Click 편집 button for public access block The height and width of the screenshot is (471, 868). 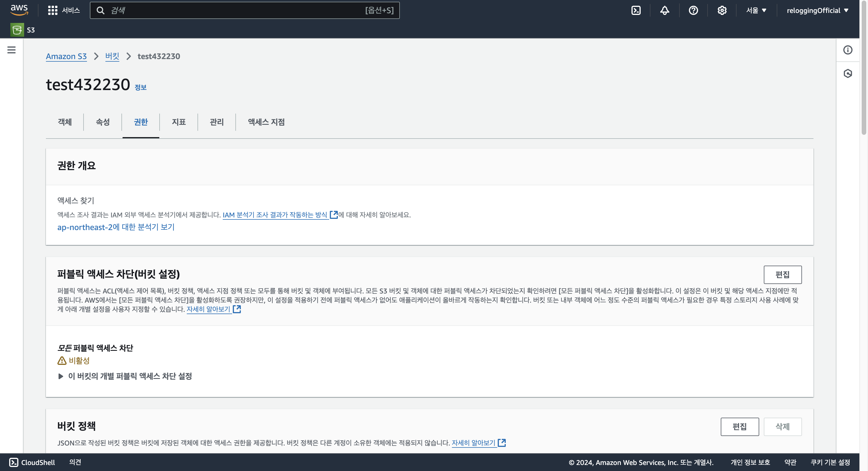(782, 275)
